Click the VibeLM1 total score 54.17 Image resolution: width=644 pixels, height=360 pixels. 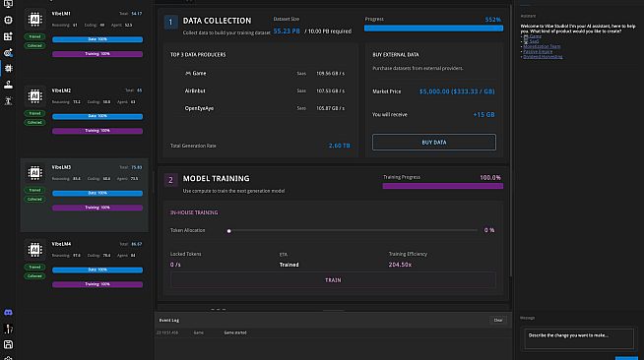pyautogui.click(x=136, y=14)
